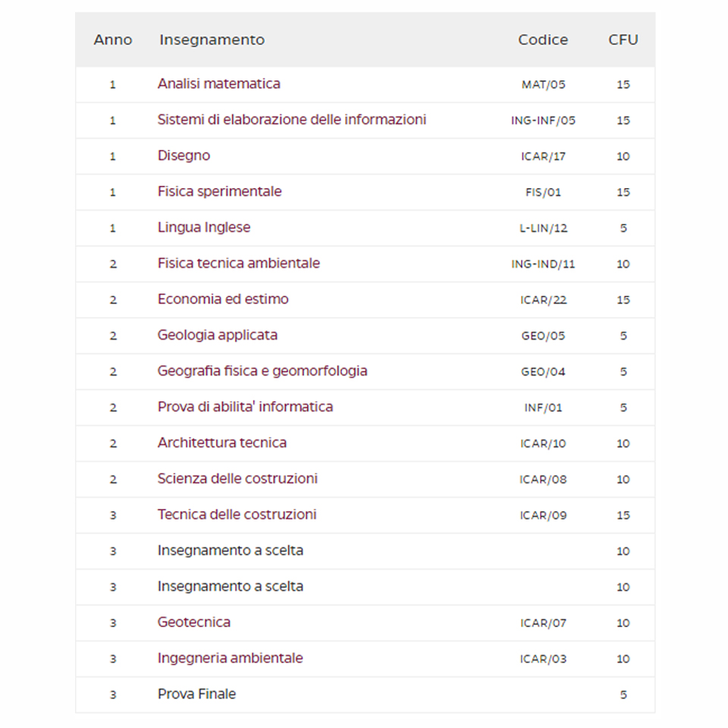The width and height of the screenshot is (728, 728).
Task: Click the CFU column header
Action: click(623, 40)
